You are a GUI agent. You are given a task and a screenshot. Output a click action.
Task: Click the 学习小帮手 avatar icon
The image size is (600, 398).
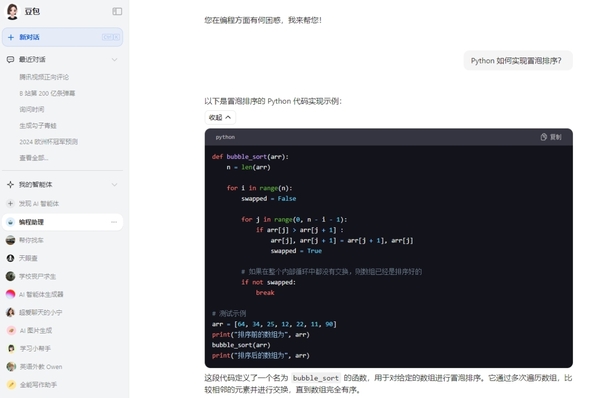click(x=11, y=348)
